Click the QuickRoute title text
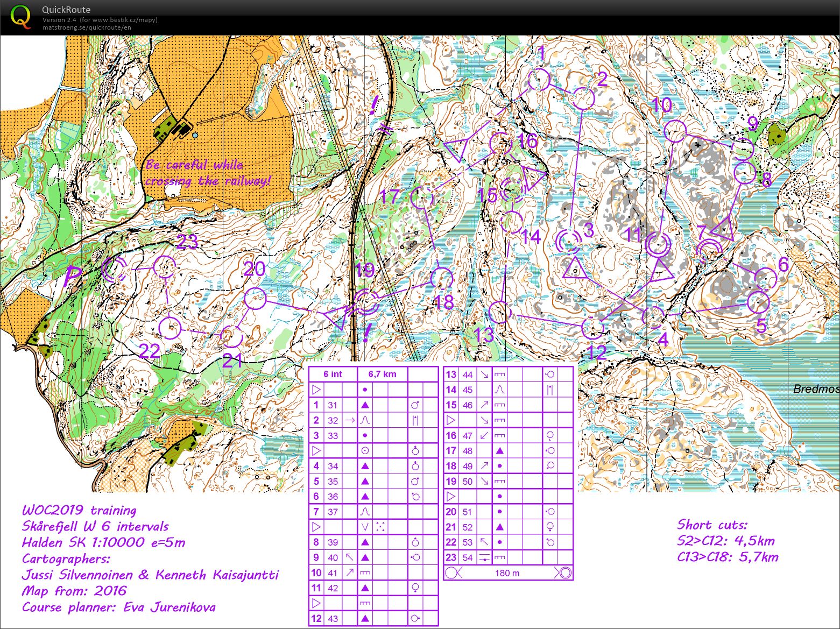The width and height of the screenshot is (840, 629). click(66, 10)
